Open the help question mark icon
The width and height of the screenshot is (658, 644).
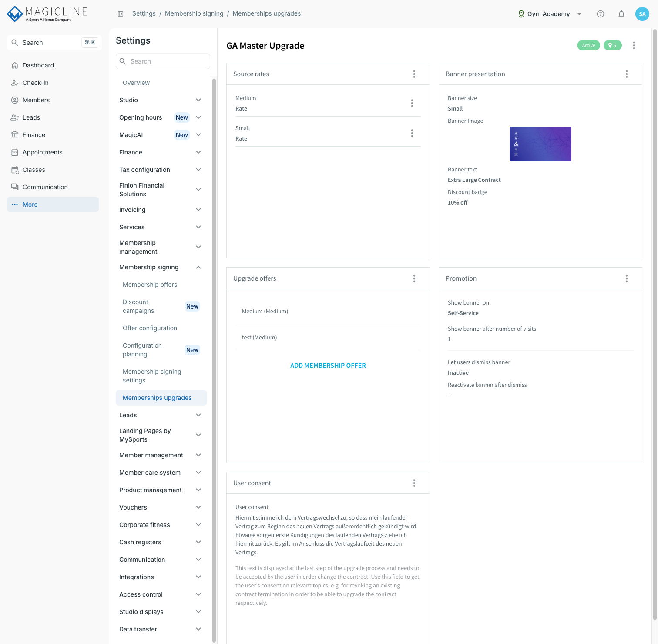pyautogui.click(x=601, y=14)
